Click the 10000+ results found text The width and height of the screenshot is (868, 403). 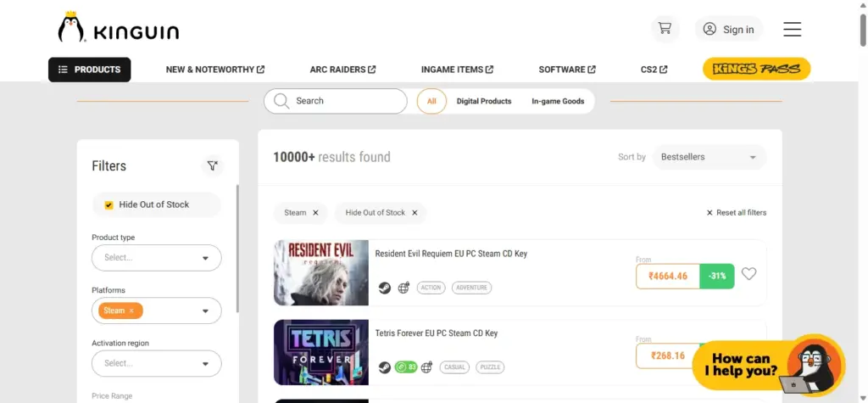click(x=331, y=158)
